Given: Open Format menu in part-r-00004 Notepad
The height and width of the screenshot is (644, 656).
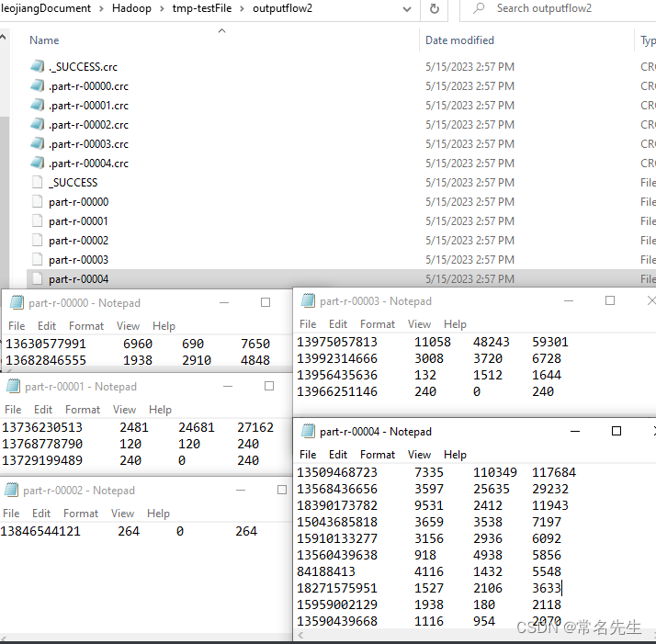Looking at the screenshot, I should [378, 455].
